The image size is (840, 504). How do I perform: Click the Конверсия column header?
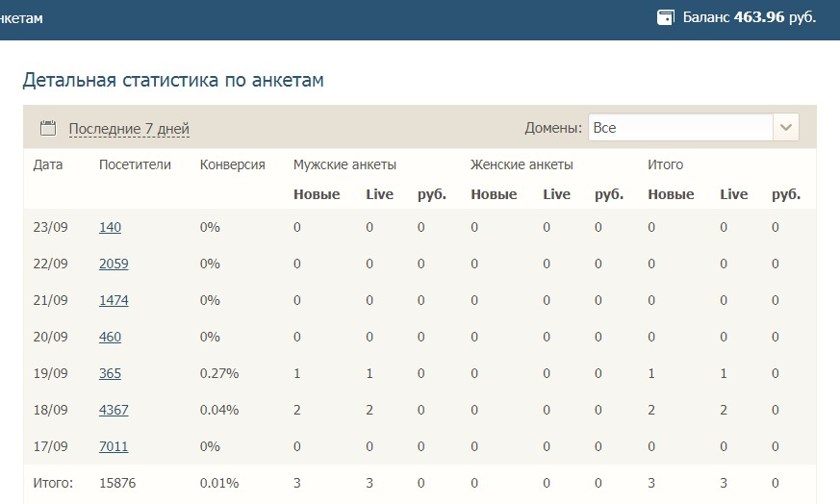(x=233, y=165)
